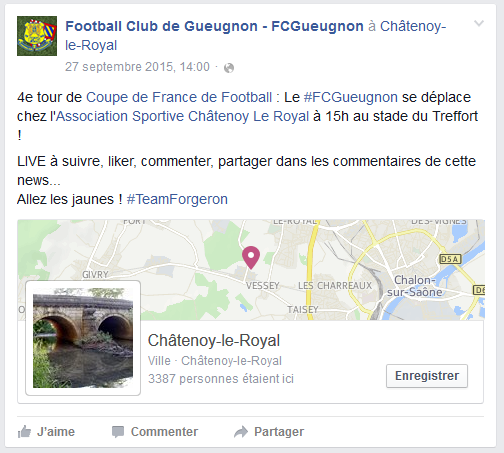Click the post timestamp 27 septembre 2015
The image size is (504, 453).
pos(137,67)
